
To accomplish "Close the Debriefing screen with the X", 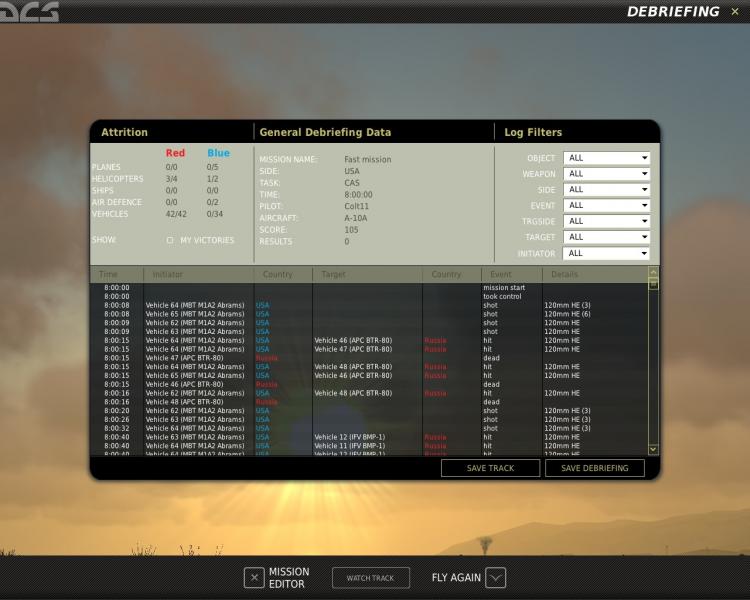I will click(x=735, y=11).
